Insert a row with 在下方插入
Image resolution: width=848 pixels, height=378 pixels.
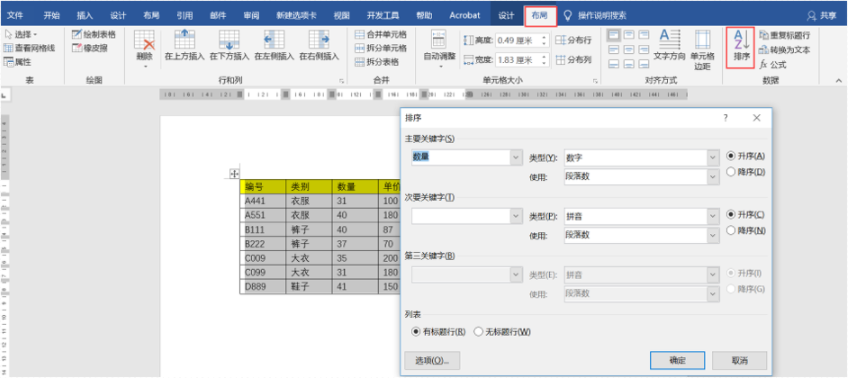click(229, 45)
